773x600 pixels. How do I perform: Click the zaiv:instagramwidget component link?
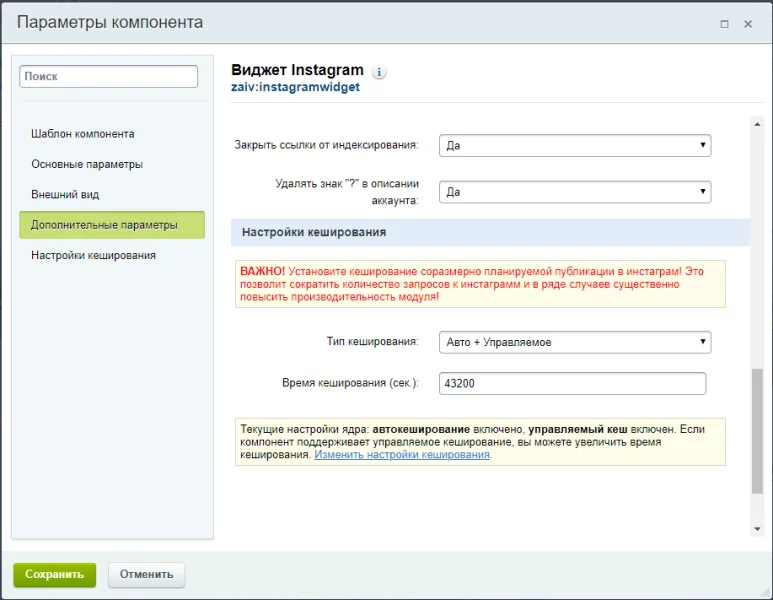tap(295, 87)
